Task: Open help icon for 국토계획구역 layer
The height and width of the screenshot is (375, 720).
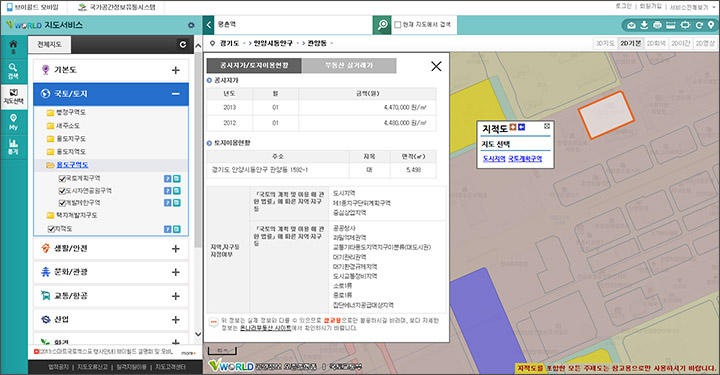Action: 168,179
